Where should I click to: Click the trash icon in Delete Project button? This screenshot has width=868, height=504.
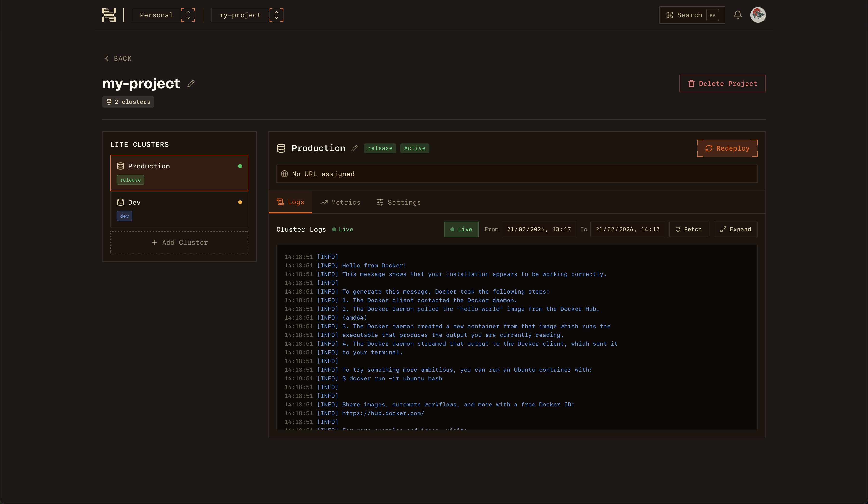click(x=691, y=84)
